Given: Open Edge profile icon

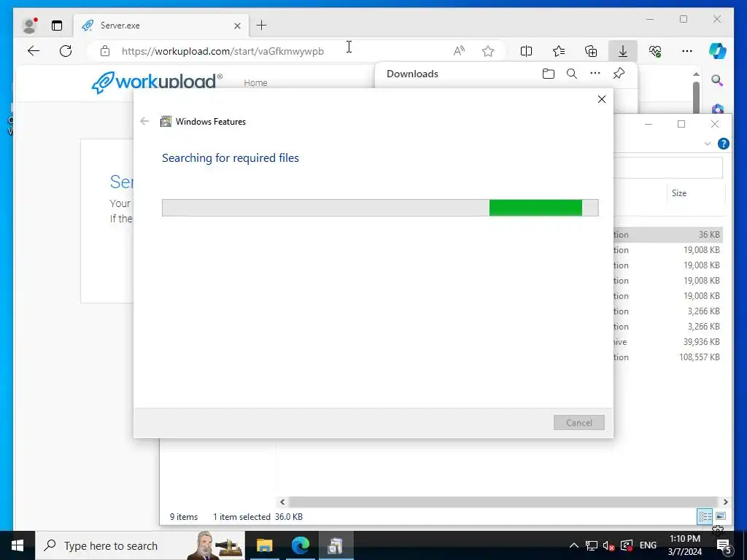Looking at the screenshot, I should pyautogui.click(x=30, y=26).
